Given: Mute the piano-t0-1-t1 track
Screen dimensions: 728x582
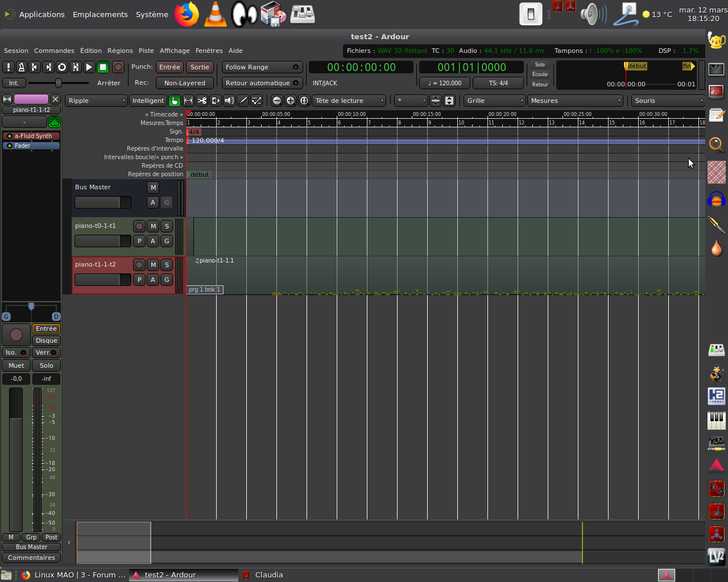Looking at the screenshot, I should pyautogui.click(x=153, y=226).
